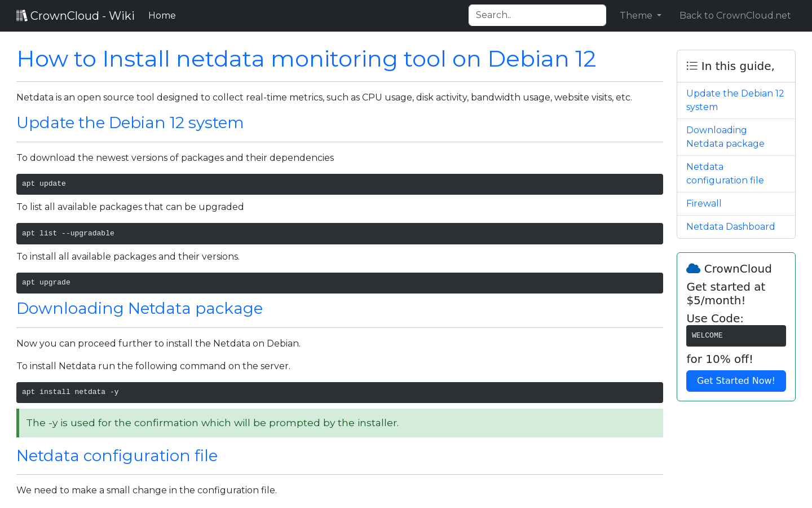Jump to Update the Debian 12 system heading

pyautogui.click(x=130, y=123)
